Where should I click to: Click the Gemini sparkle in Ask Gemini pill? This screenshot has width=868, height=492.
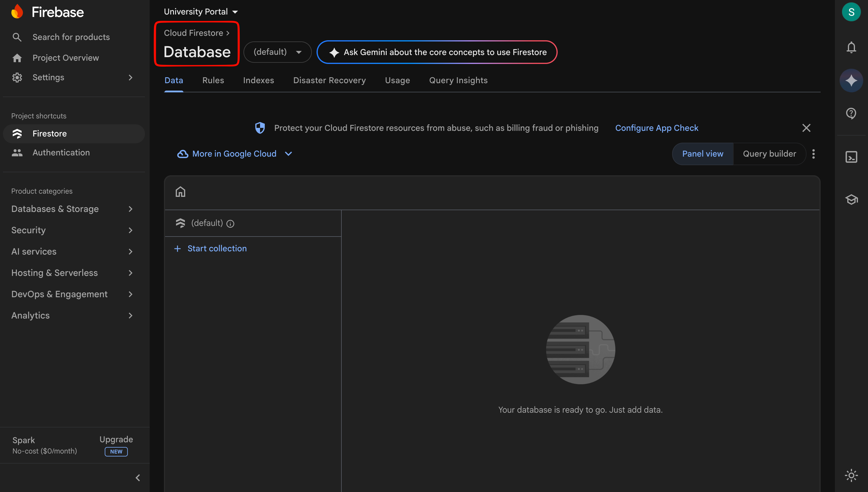[334, 52]
